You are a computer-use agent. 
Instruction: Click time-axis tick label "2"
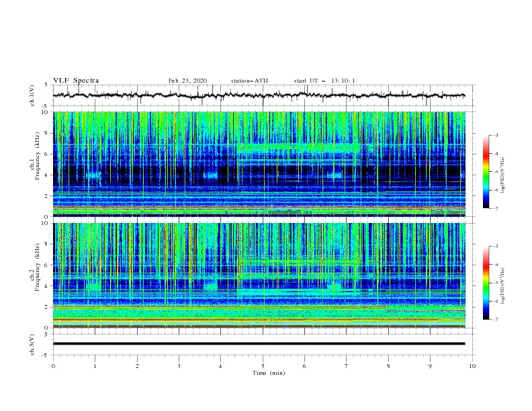click(137, 366)
